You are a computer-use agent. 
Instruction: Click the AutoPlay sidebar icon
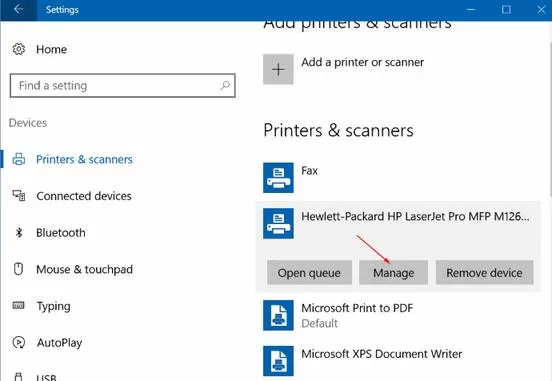coord(19,342)
